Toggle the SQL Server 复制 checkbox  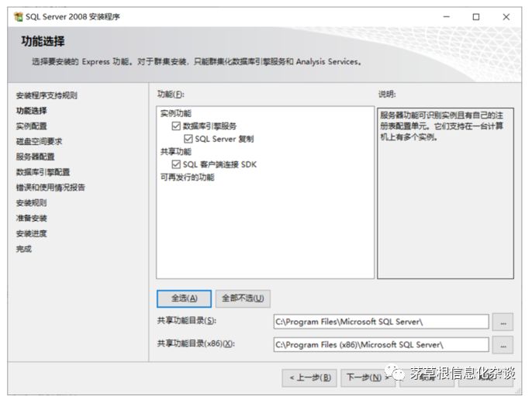[188, 139]
